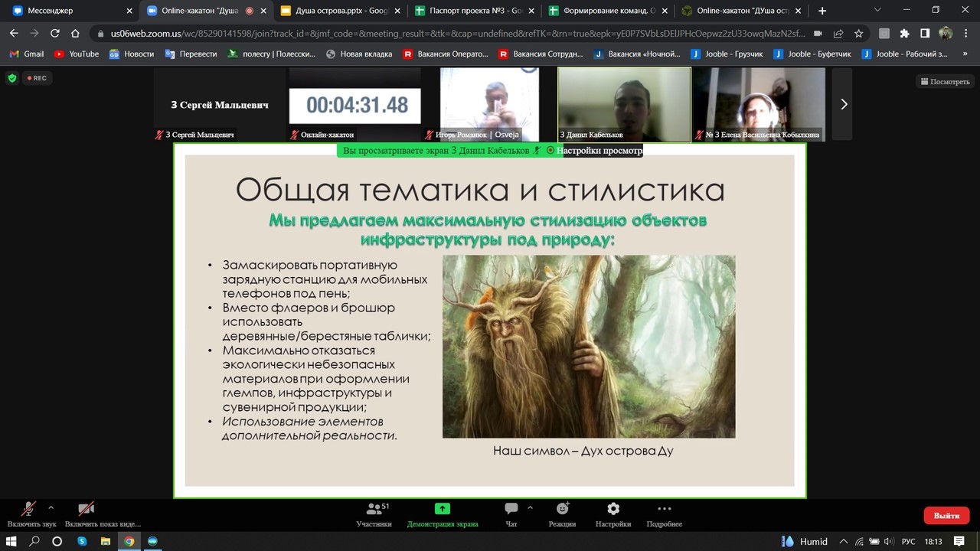Open the Reactions menu

562,514
